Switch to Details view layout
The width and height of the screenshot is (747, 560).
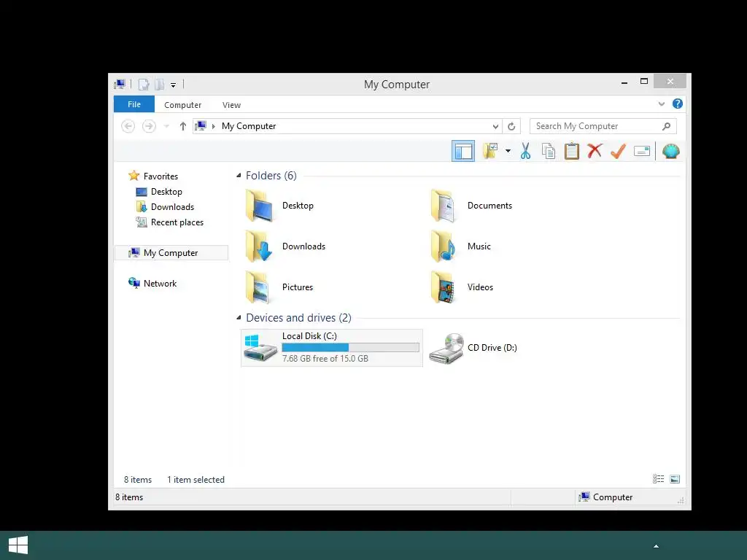(x=659, y=479)
